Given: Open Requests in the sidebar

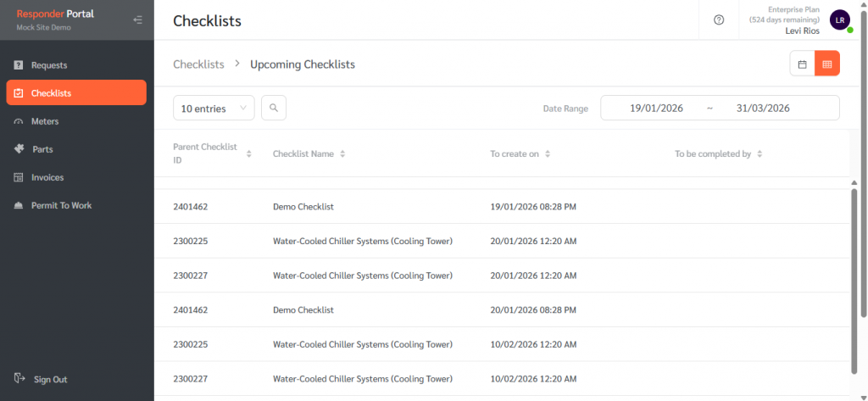Looking at the screenshot, I should coord(49,65).
